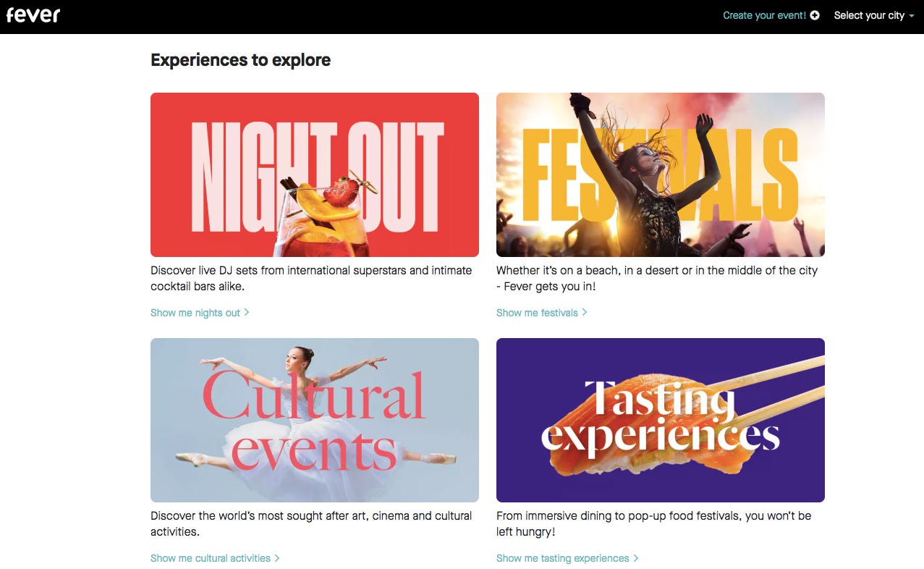Open the Festivals banner image
The height and width of the screenshot is (569, 924).
pos(661,174)
